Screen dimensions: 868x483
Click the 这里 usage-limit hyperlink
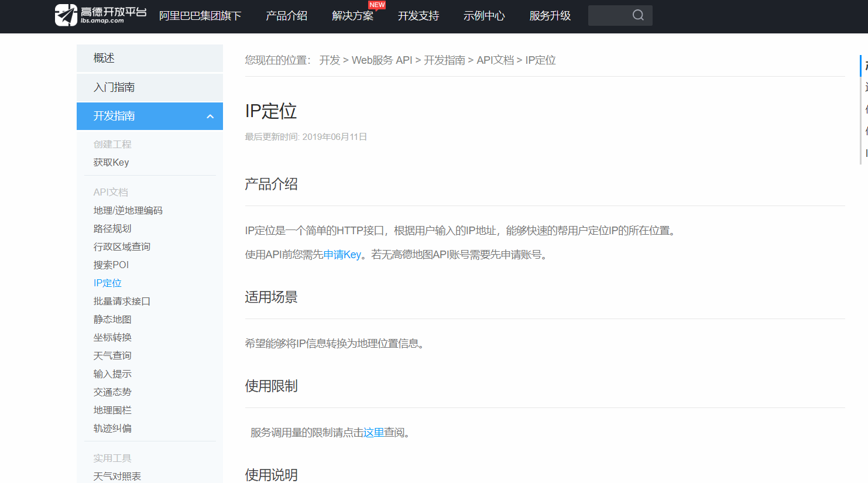coord(373,433)
